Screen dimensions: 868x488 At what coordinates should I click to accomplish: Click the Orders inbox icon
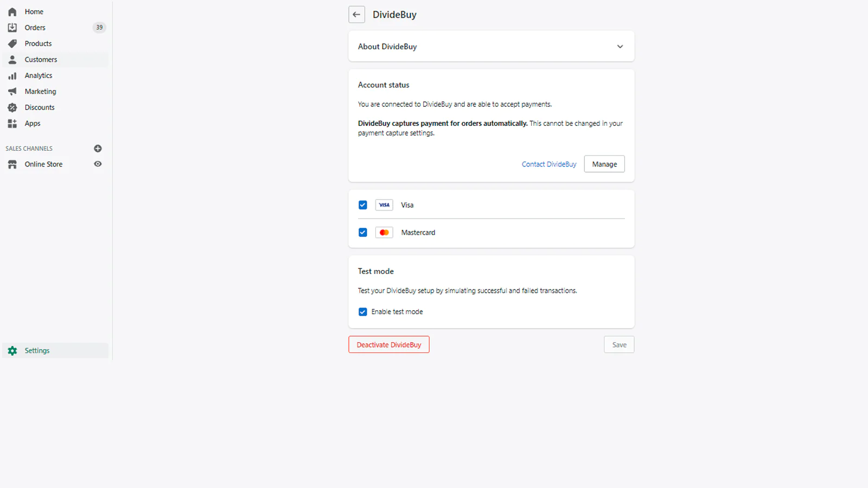tap(12, 28)
